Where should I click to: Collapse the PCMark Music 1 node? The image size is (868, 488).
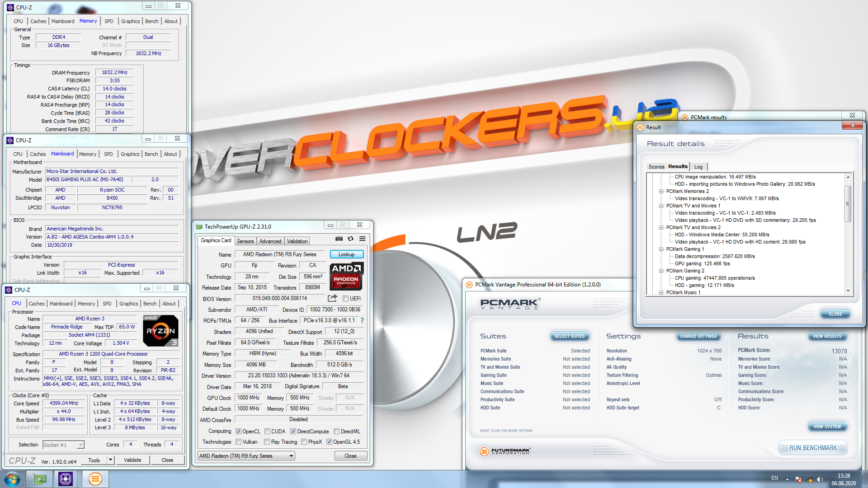(x=661, y=293)
